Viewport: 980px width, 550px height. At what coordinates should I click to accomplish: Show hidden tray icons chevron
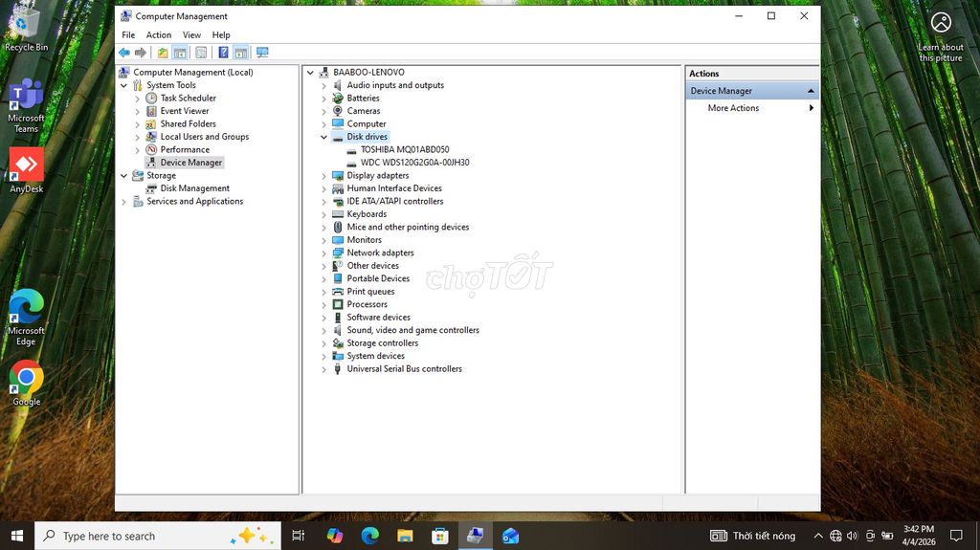[x=817, y=536]
